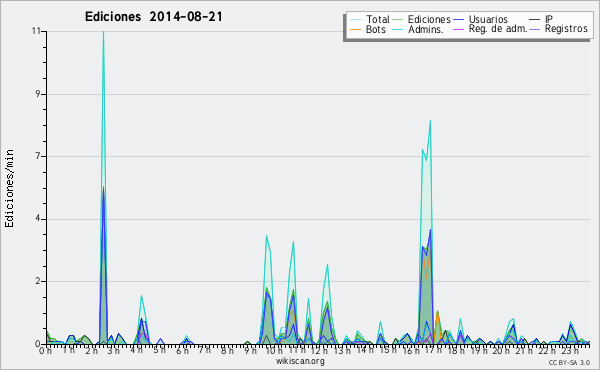
Task: Click the x-axis label "21 h"
Action: coord(523,350)
